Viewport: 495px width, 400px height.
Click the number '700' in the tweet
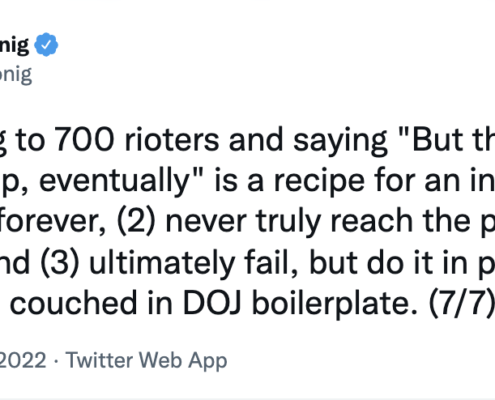pyautogui.click(x=84, y=140)
